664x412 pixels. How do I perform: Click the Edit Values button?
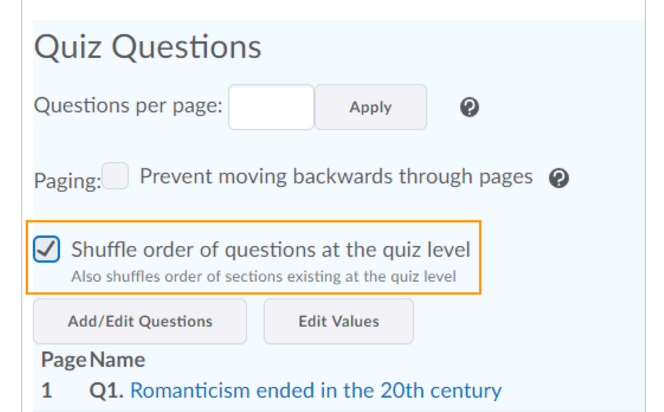[x=338, y=321]
